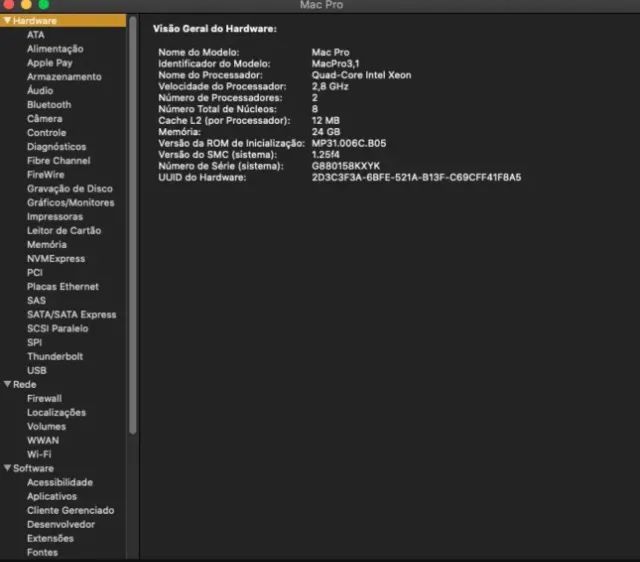Click the Visão Geral do Hardware heading
This screenshot has height=562, width=640.
(215, 29)
